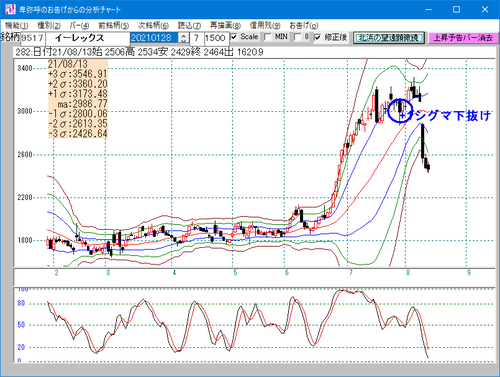Uncheck the 修正後 checkbox

[x=317, y=37]
